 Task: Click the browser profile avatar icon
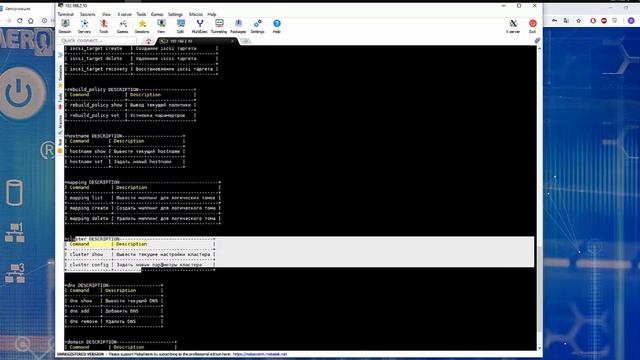coord(631,20)
